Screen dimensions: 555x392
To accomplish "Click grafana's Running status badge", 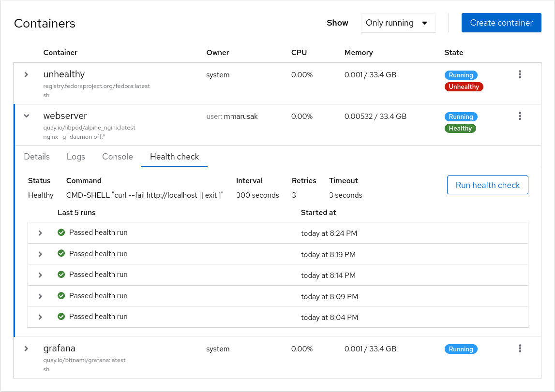I will (x=461, y=349).
